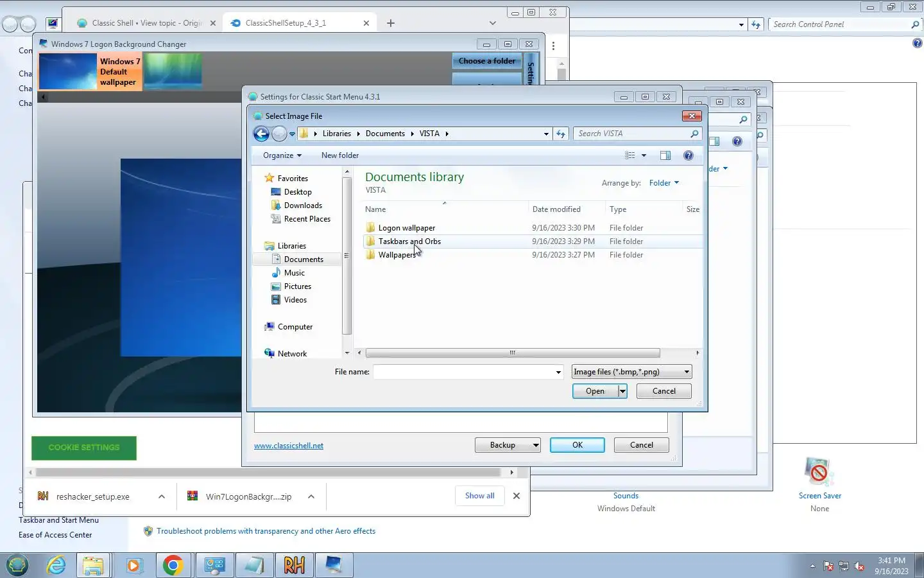
Task: Open the file type filter dropdown
Action: tap(631, 372)
